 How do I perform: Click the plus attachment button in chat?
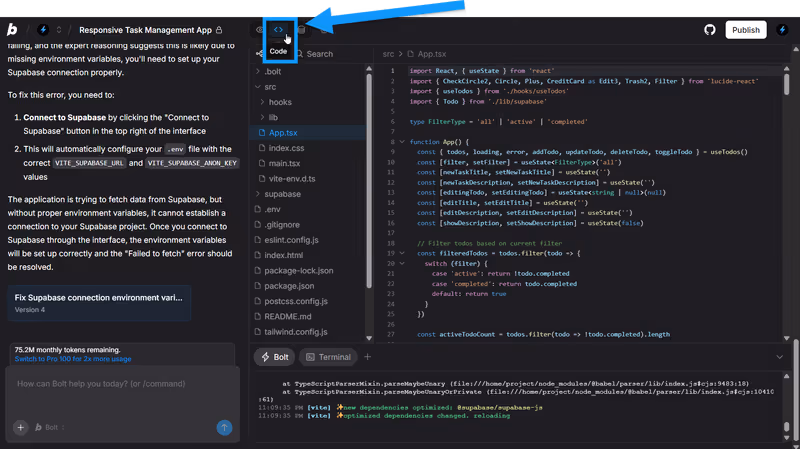(x=20, y=428)
